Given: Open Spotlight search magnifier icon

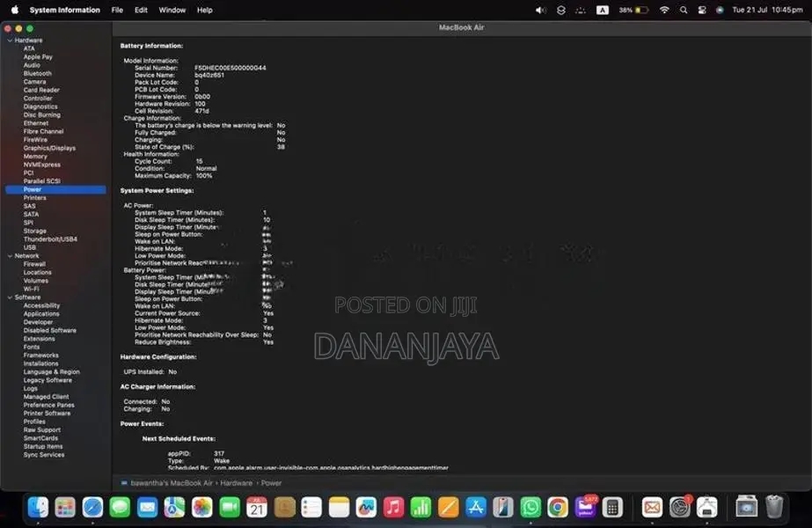Looking at the screenshot, I should [x=684, y=10].
